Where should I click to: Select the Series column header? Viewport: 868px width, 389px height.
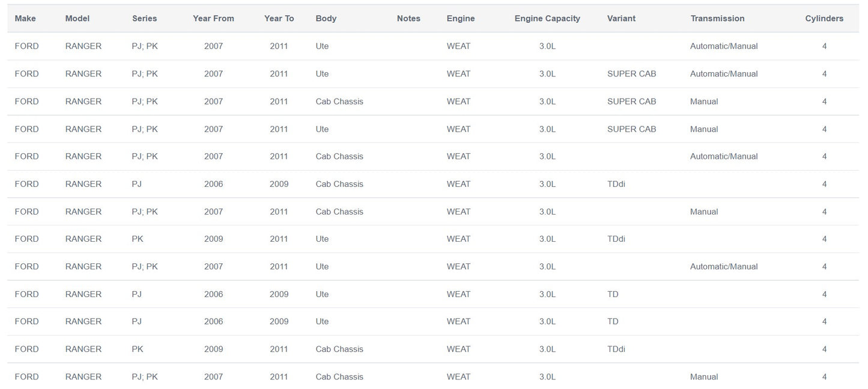[x=145, y=19]
